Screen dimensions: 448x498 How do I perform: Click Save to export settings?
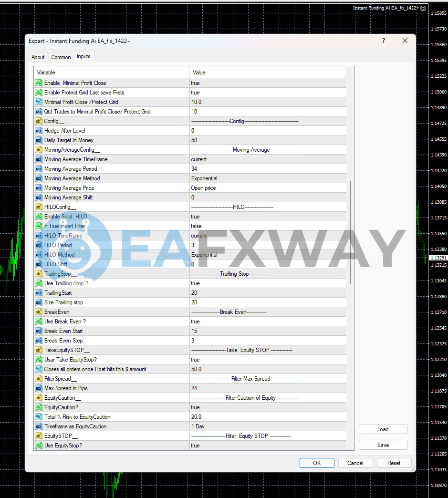[x=383, y=445]
